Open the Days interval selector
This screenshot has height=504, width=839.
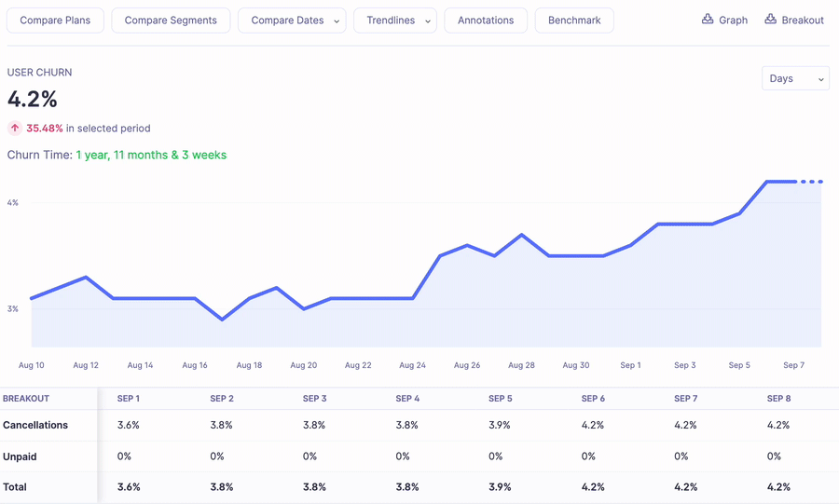point(795,78)
